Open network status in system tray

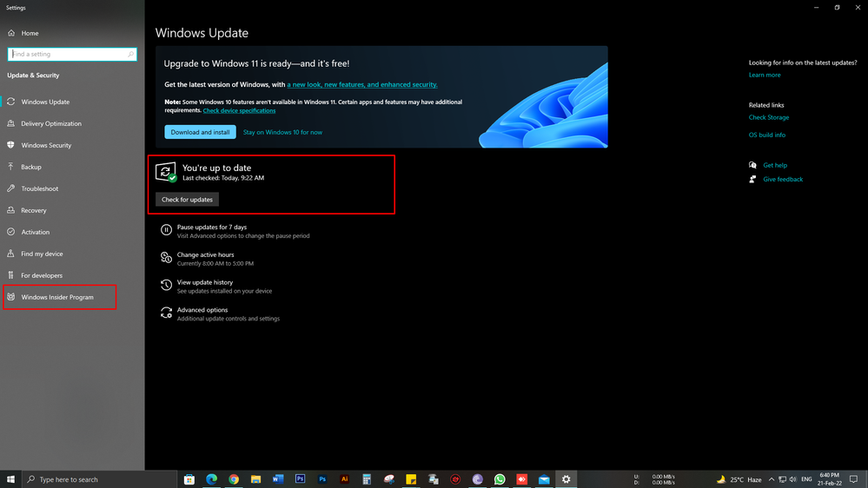pyautogui.click(x=782, y=479)
